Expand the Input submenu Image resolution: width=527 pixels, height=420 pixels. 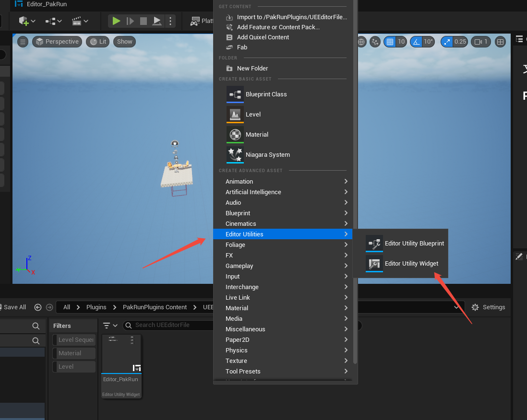coord(283,276)
